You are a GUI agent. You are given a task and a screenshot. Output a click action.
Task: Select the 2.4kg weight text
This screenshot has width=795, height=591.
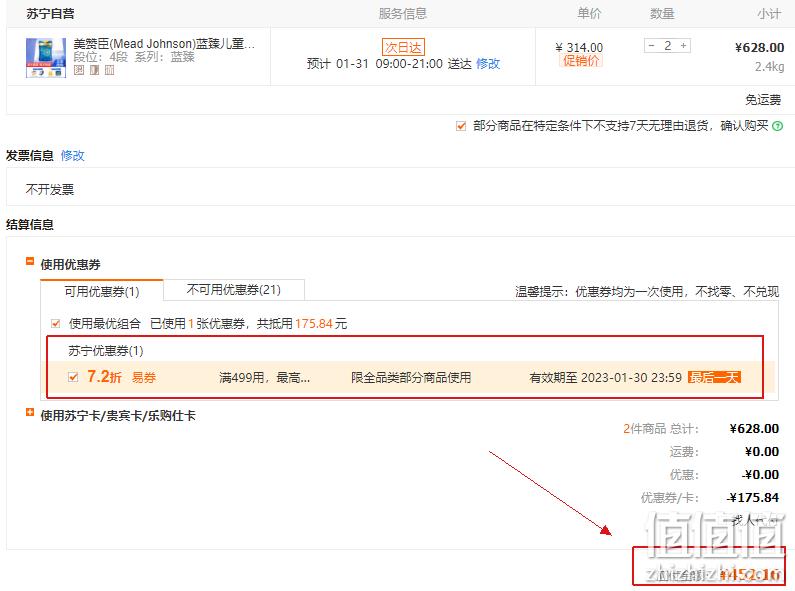[770, 66]
